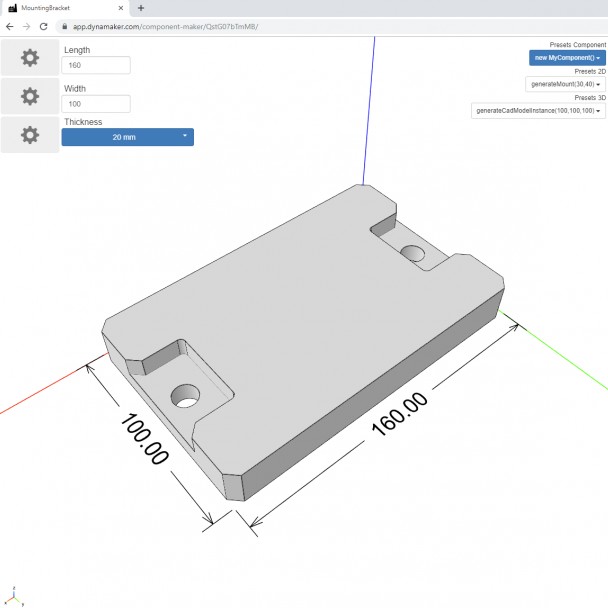The image size is (608, 608).
Task: Click the Length input field
Action: [x=96, y=65]
